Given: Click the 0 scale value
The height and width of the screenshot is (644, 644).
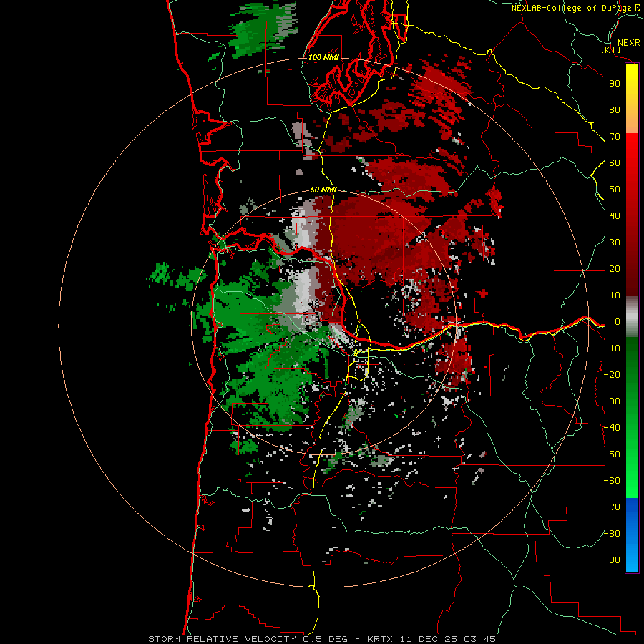Looking at the screenshot, I should [x=618, y=321].
